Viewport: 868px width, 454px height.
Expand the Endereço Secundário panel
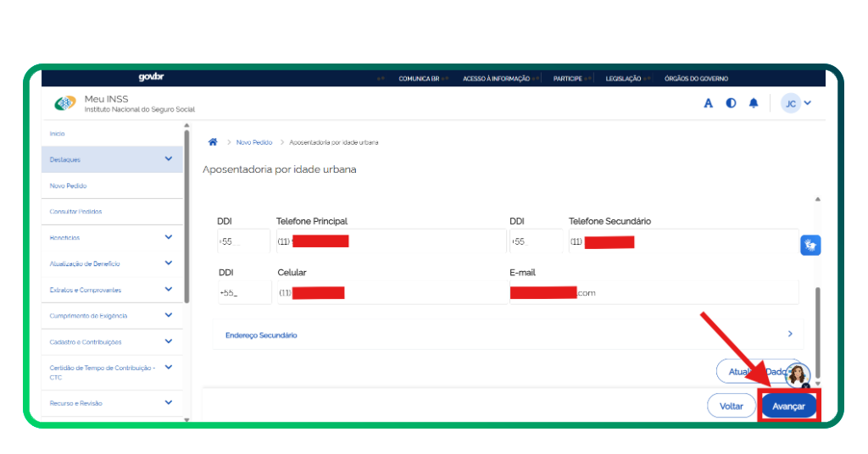coord(507,335)
